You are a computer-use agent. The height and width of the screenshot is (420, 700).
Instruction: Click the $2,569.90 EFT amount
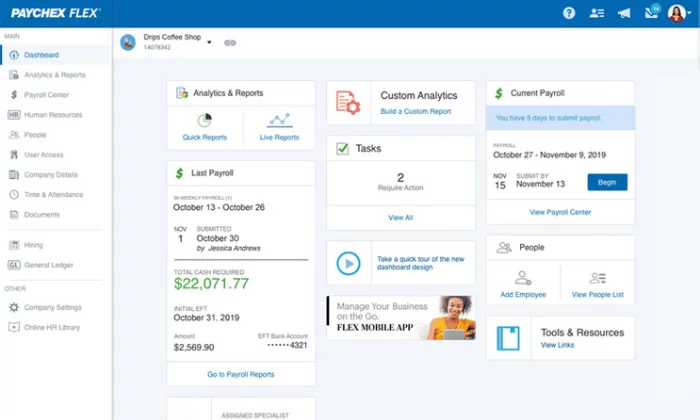point(194,347)
